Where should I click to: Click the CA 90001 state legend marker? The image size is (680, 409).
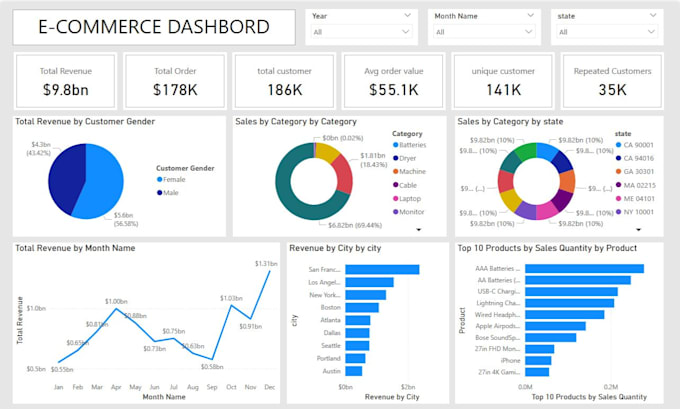click(618, 145)
